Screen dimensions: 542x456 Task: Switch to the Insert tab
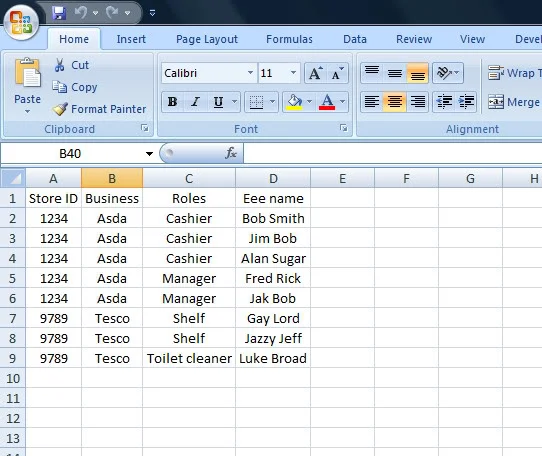point(131,39)
